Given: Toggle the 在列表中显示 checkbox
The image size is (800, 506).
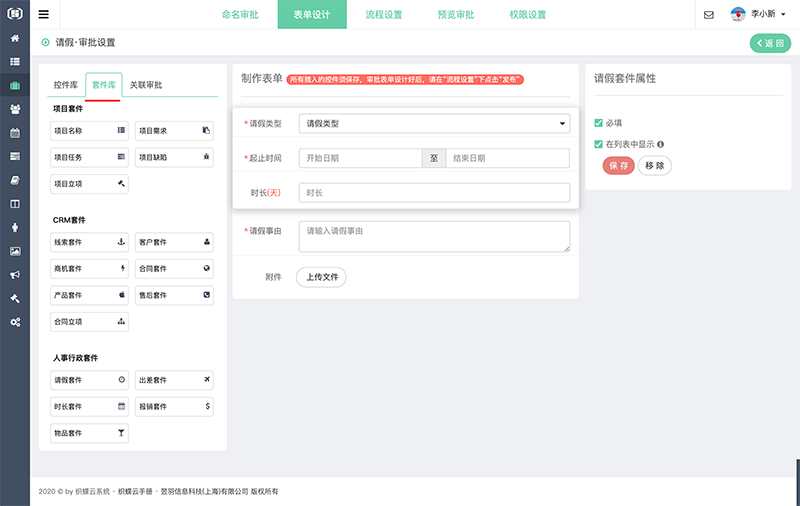Looking at the screenshot, I should (598, 144).
